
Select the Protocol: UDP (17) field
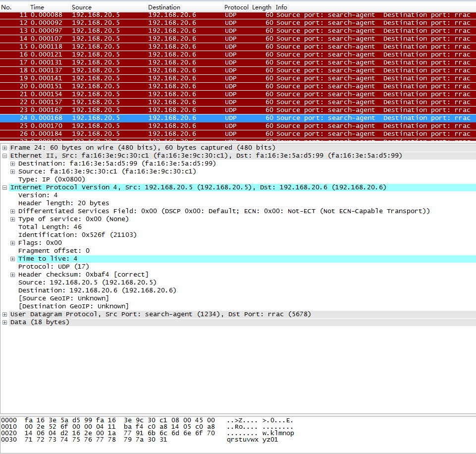click(x=53, y=267)
